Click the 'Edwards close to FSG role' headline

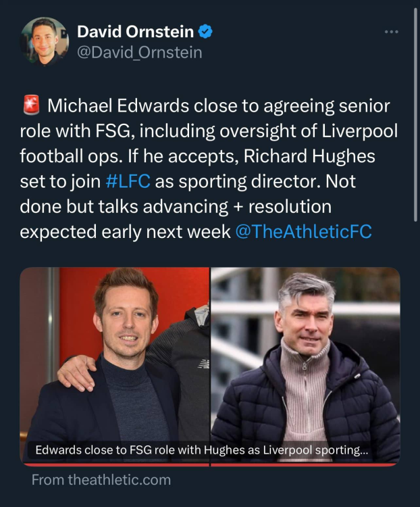point(196,450)
